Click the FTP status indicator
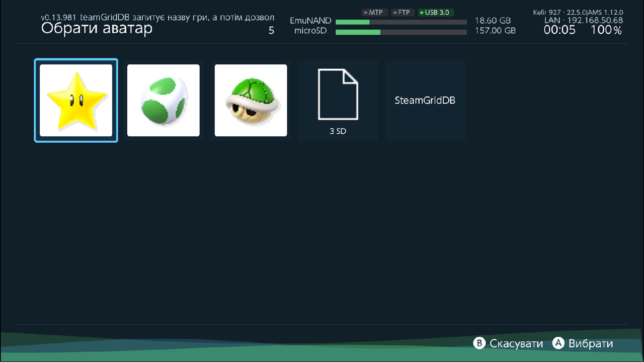The width and height of the screenshot is (644, 362). [x=401, y=13]
